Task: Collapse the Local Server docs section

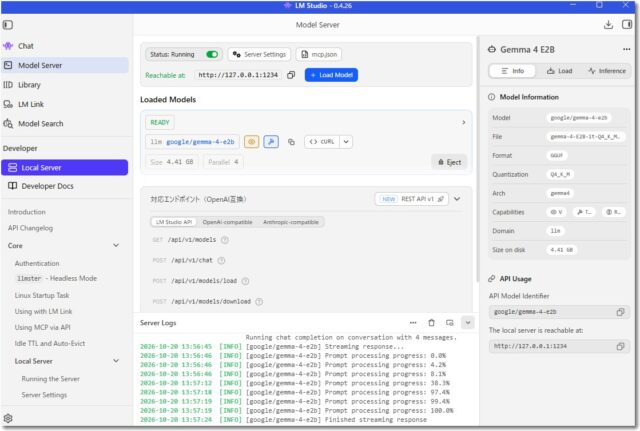Action: click(x=116, y=361)
